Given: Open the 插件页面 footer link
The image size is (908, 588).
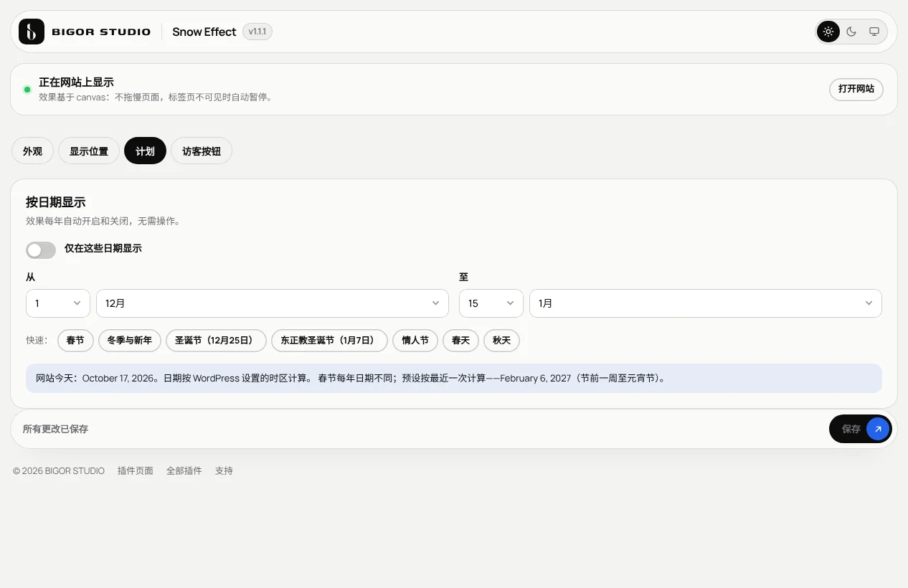Looking at the screenshot, I should tap(136, 471).
